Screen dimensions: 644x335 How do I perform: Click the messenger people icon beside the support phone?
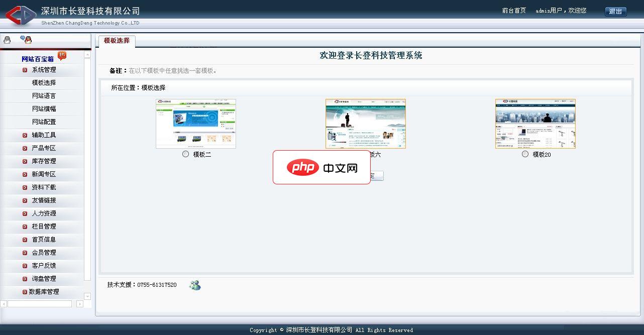pos(195,285)
